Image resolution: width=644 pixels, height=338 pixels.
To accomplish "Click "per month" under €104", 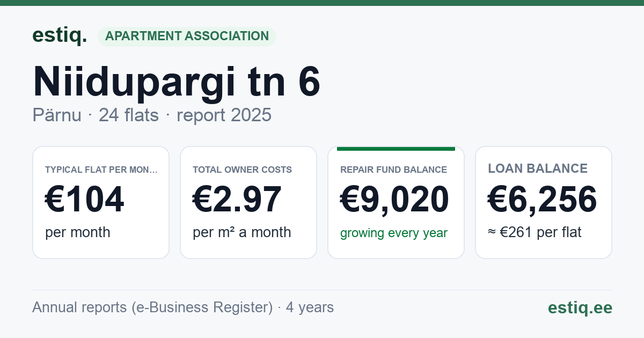I will tap(78, 232).
